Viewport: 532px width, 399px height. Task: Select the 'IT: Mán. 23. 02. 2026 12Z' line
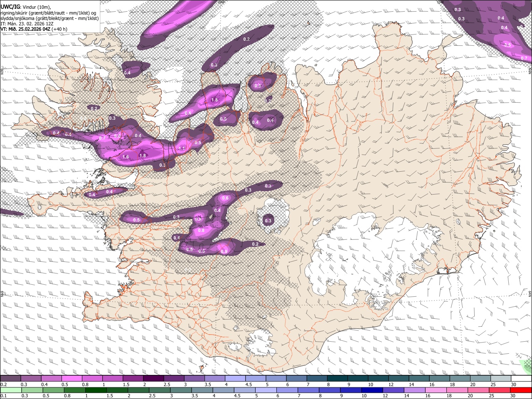(27, 24)
